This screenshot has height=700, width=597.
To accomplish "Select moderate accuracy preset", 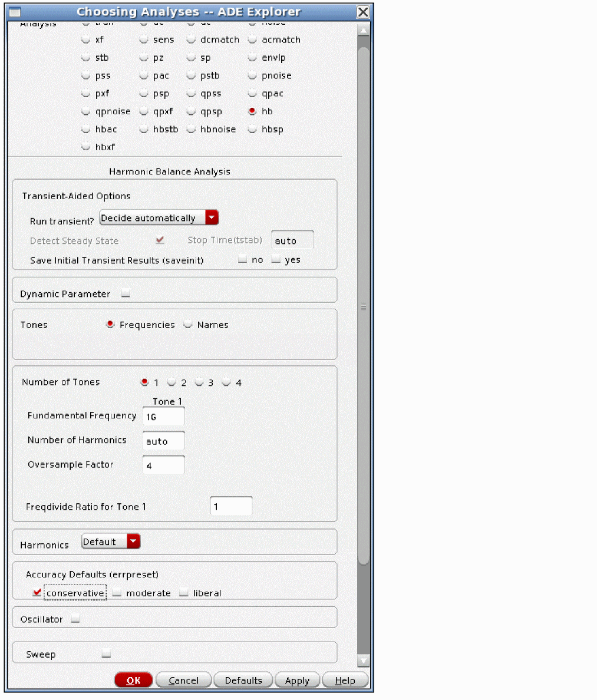I will [x=117, y=593].
